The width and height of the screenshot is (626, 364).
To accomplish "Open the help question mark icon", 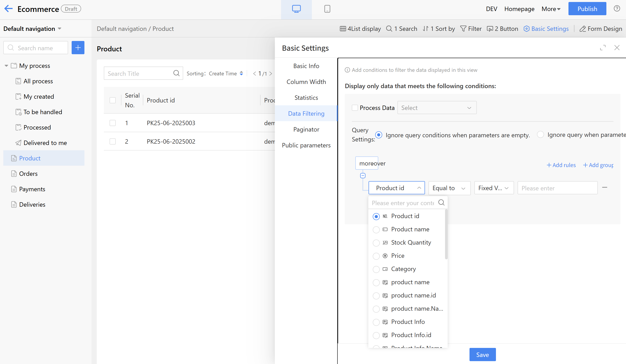I will click(617, 9).
